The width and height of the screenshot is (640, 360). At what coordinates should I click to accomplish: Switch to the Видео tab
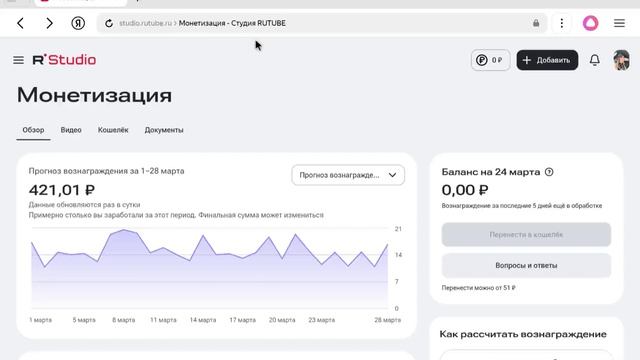click(71, 130)
